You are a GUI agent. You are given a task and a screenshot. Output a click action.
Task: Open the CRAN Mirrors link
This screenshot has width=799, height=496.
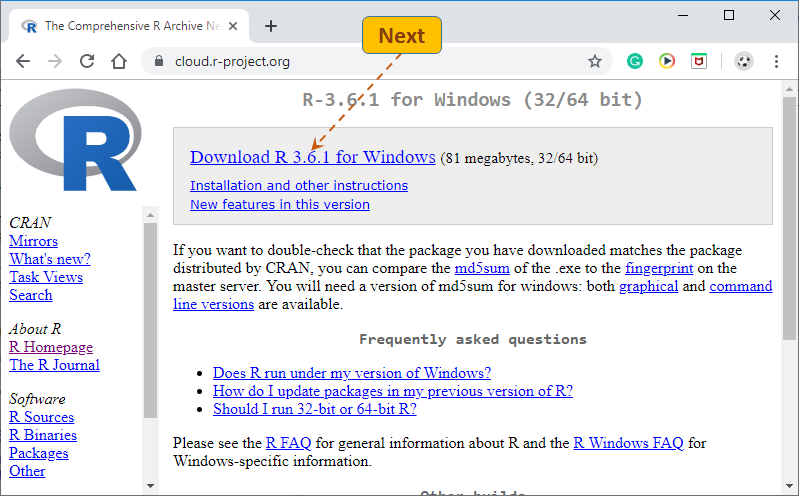click(33, 241)
